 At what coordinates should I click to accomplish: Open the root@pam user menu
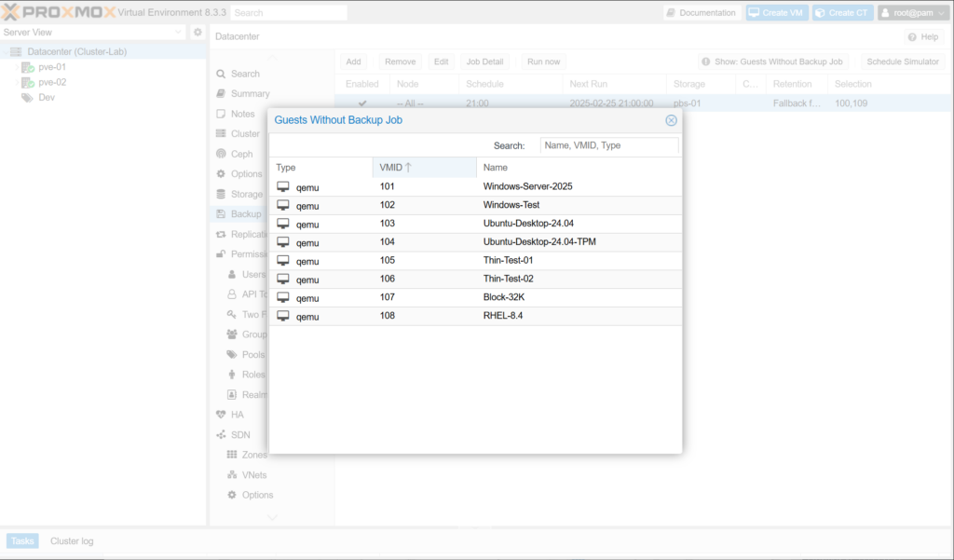point(911,13)
